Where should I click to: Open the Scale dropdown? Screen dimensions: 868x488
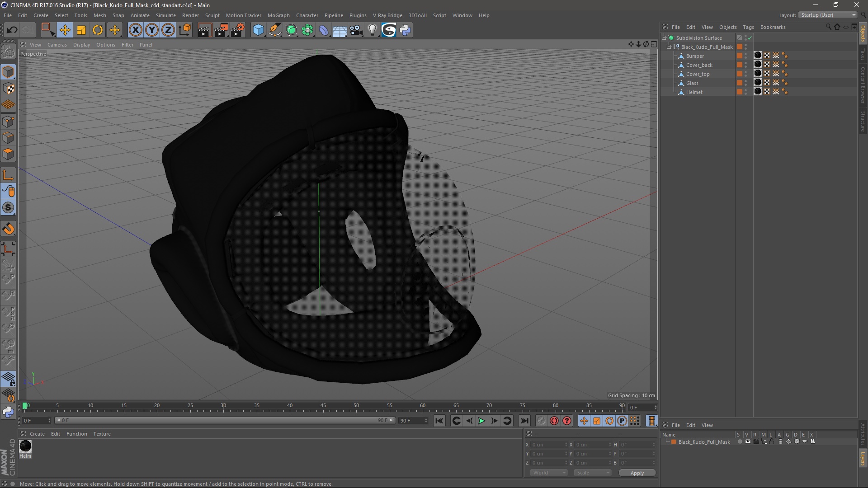[x=593, y=473]
